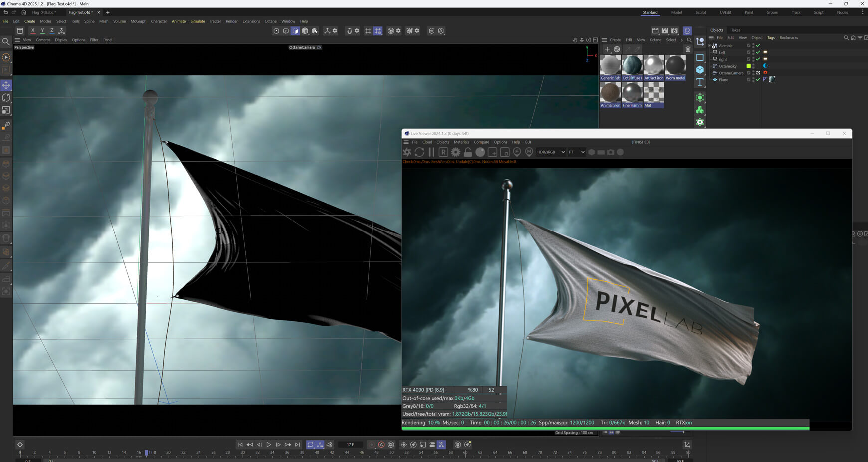Toggle Plane object green enable checkmark
Viewport: 868px width, 462px height.
pyautogui.click(x=758, y=80)
